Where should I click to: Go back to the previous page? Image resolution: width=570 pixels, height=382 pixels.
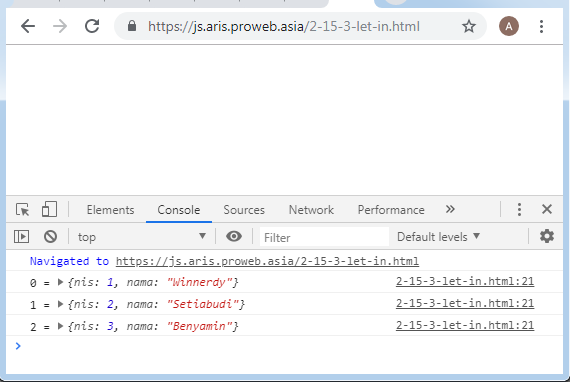click(x=28, y=27)
